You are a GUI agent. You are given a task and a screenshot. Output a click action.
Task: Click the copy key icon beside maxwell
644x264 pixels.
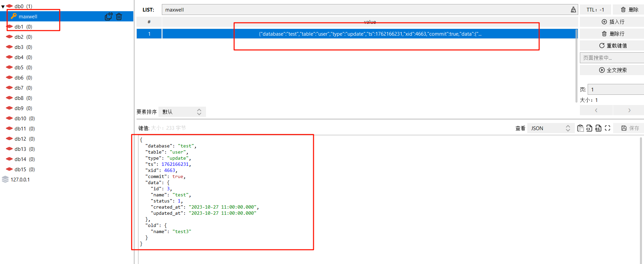click(x=108, y=16)
